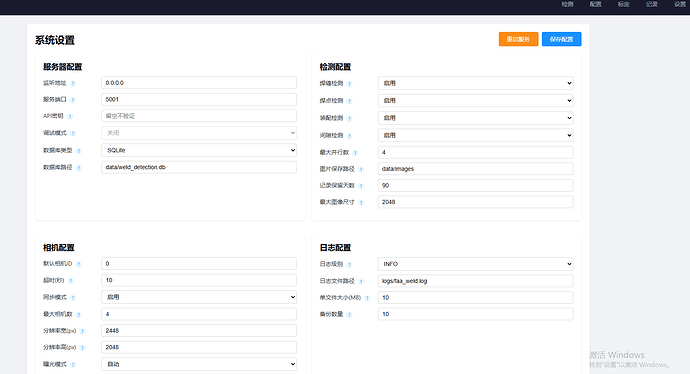
Task: Show help icon for 单文件大小(MB)
Action: point(367,298)
